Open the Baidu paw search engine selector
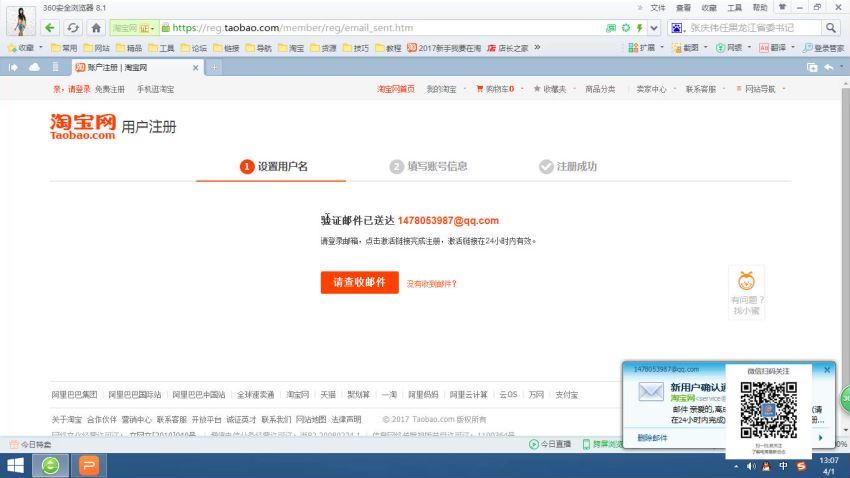 click(677, 28)
